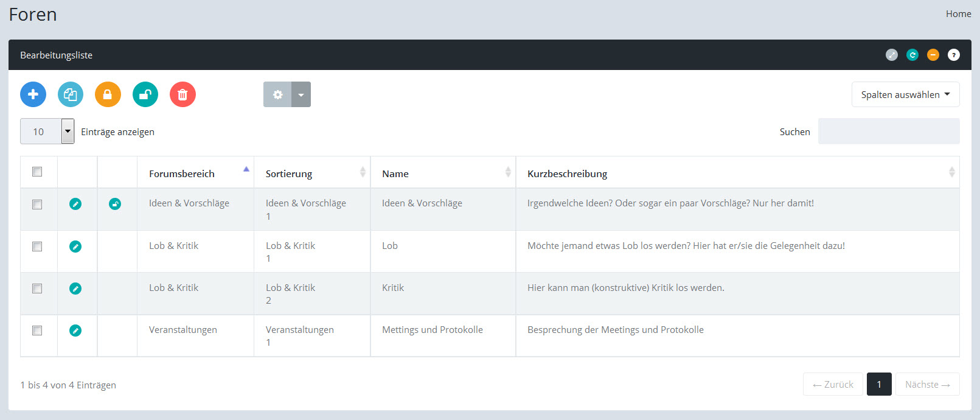The image size is (980, 420).
Task: Sort table by Kurzbeschreibung column
Action: [567, 173]
